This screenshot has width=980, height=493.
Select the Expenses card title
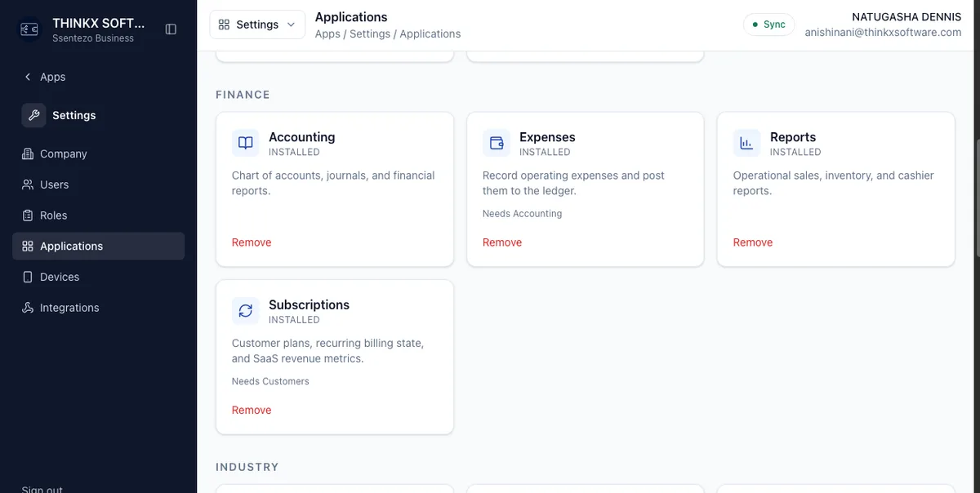[x=547, y=137]
